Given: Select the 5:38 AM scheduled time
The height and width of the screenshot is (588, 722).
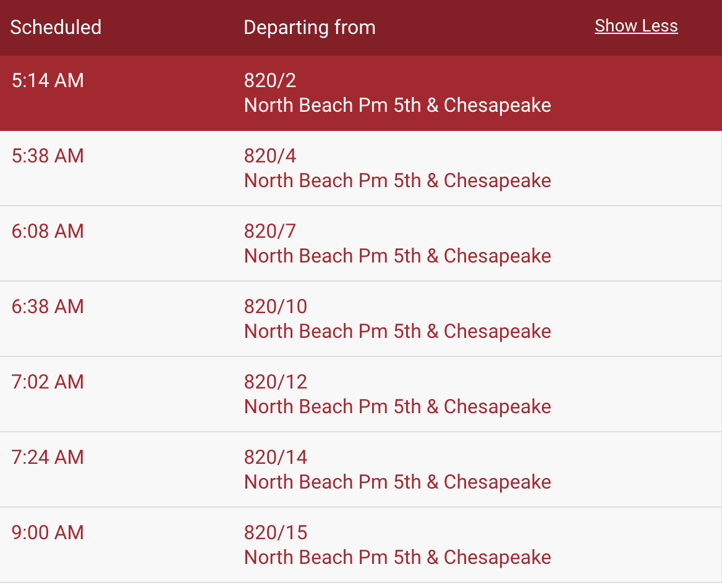Looking at the screenshot, I should [x=48, y=156].
